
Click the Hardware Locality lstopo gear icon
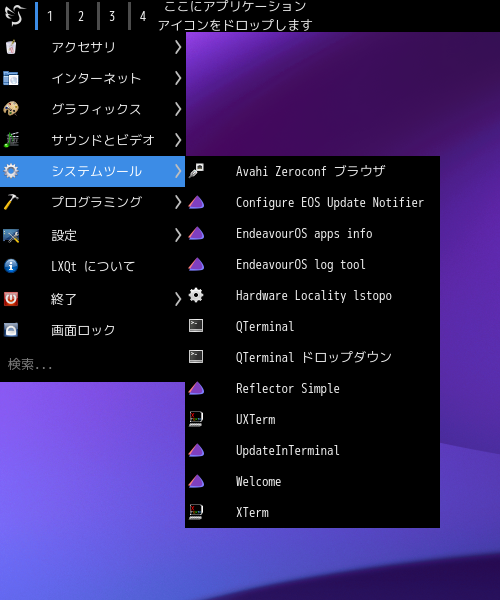tap(196, 295)
